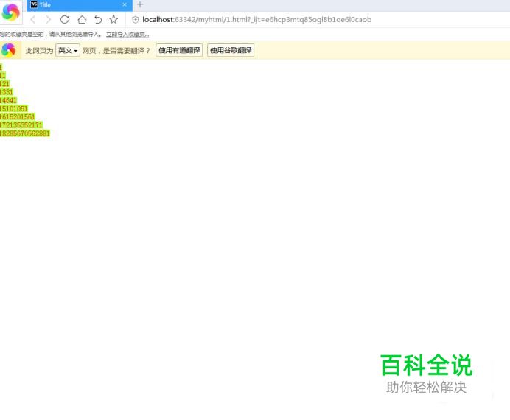The height and width of the screenshot is (420, 510).
Task: Click the address bar with the localhost URL
Action: (x=257, y=20)
